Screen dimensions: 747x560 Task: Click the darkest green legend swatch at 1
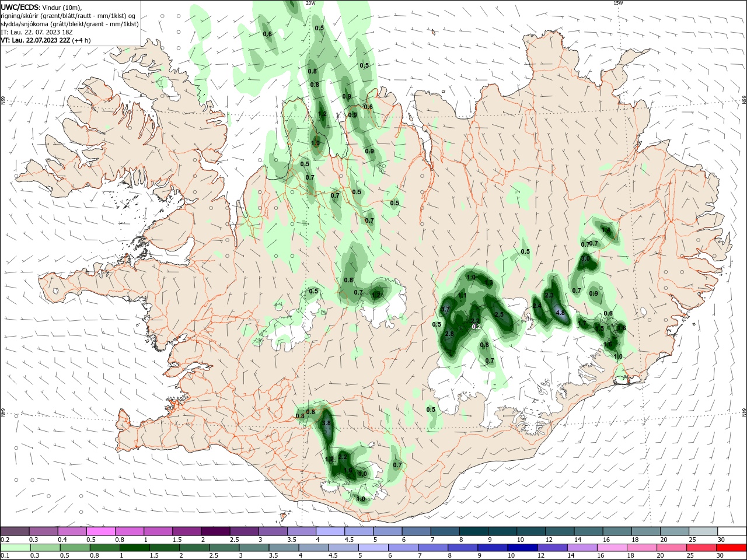pyautogui.click(x=134, y=548)
